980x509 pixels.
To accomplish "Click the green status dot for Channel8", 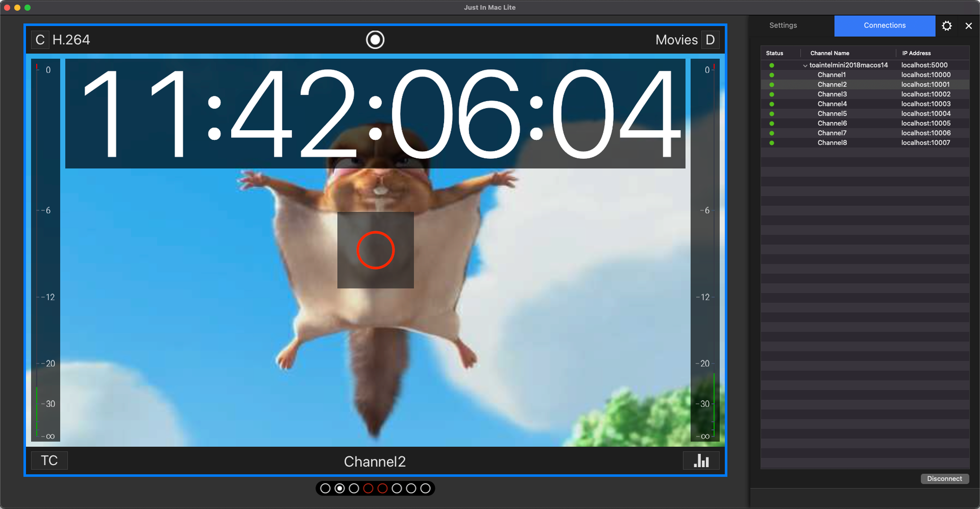I will (771, 143).
